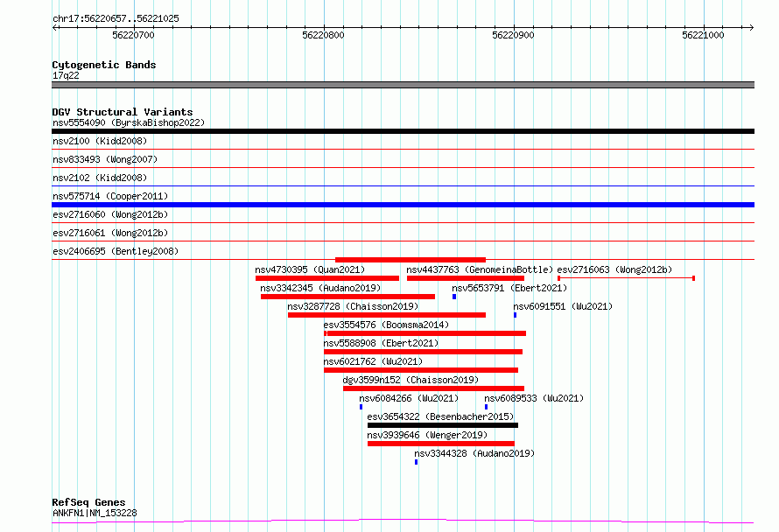The height and width of the screenshot is (532, 779).
Task: Click the small blue marker for nsv6084266
Action: pos(361,407)
